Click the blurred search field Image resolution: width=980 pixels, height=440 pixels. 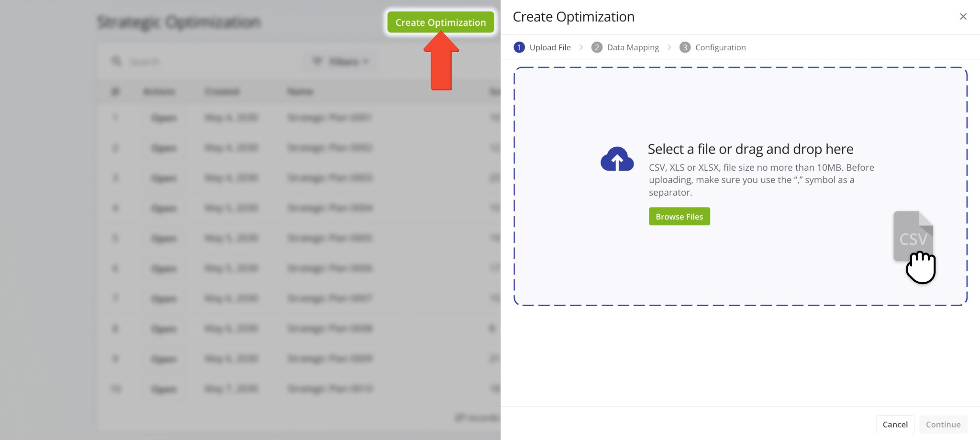click(x=201, y=62)
